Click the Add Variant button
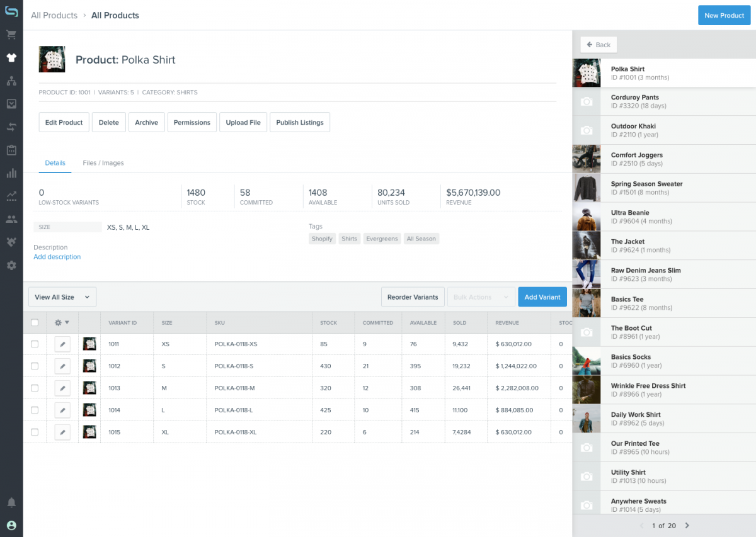756x537 pixels. click(x=542, y=297)
